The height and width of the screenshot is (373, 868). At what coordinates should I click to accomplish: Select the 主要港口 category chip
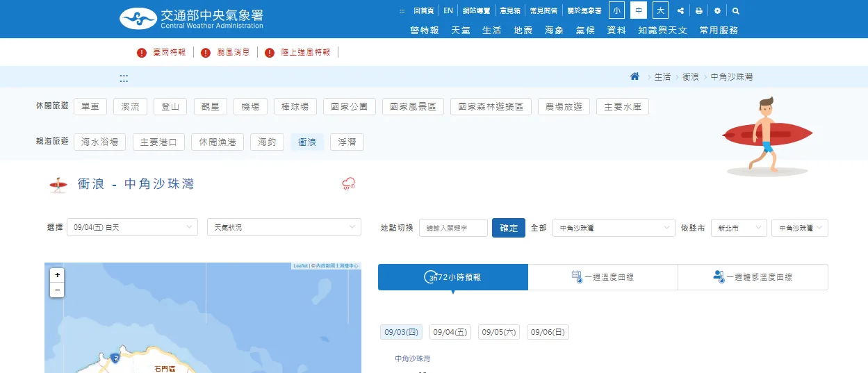click(158, 142)
